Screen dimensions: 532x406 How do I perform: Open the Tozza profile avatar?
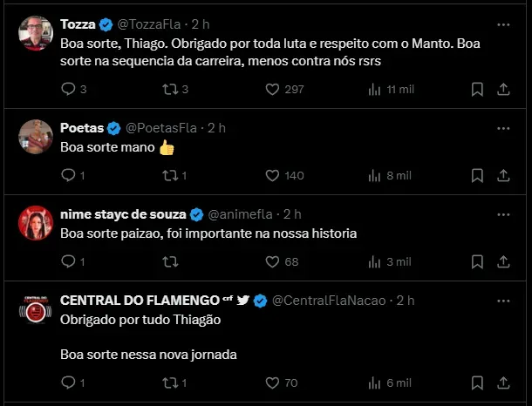(x=36, y=32)
